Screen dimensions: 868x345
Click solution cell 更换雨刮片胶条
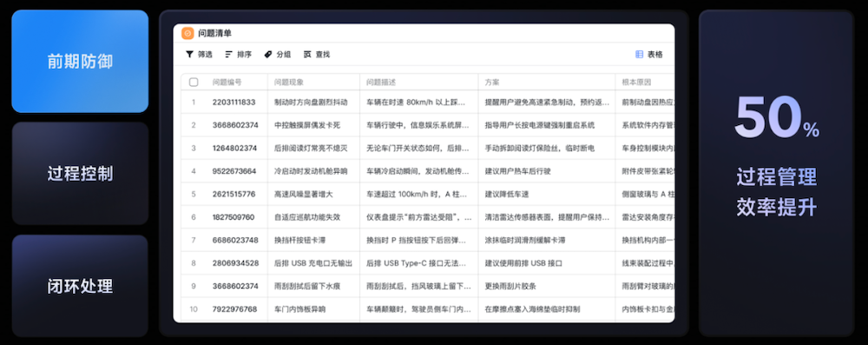click(x=510, y=286)
